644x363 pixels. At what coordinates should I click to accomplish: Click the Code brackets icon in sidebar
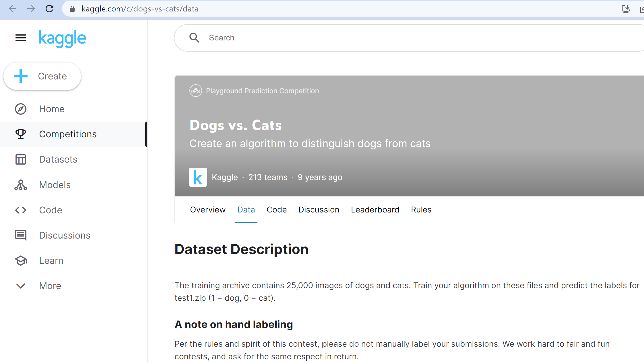pyautogui.click(x=21, y=210)
